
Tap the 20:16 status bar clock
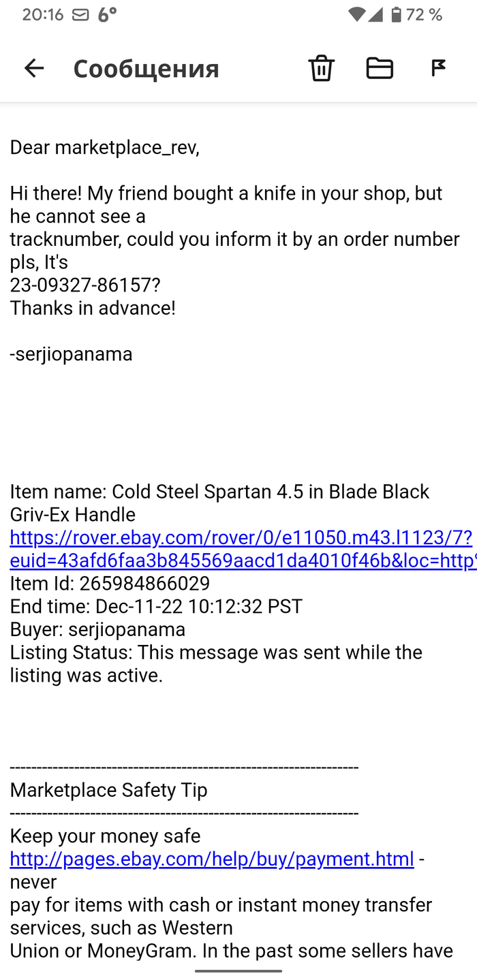pyautogui.click(x=42, y=15)
